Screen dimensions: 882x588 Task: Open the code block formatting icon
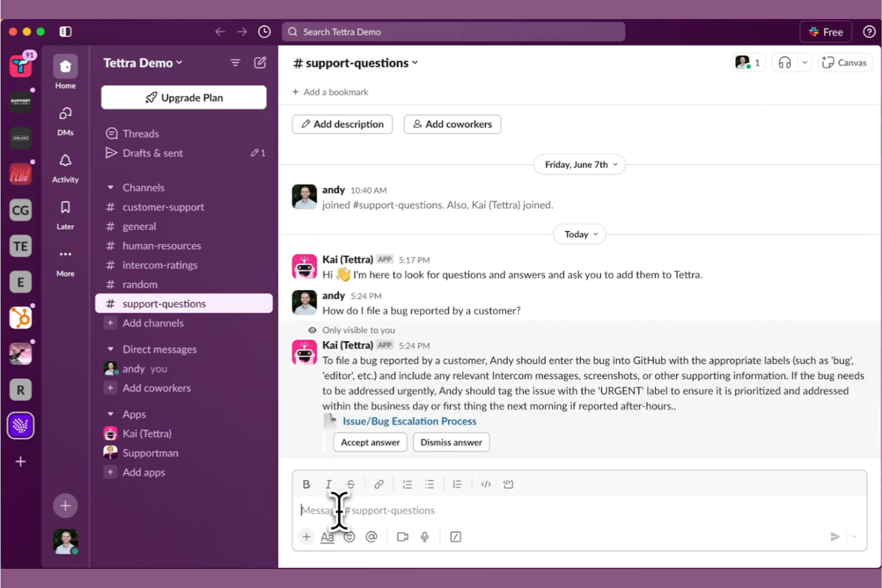pyautogui.click(x=486, y=484)
